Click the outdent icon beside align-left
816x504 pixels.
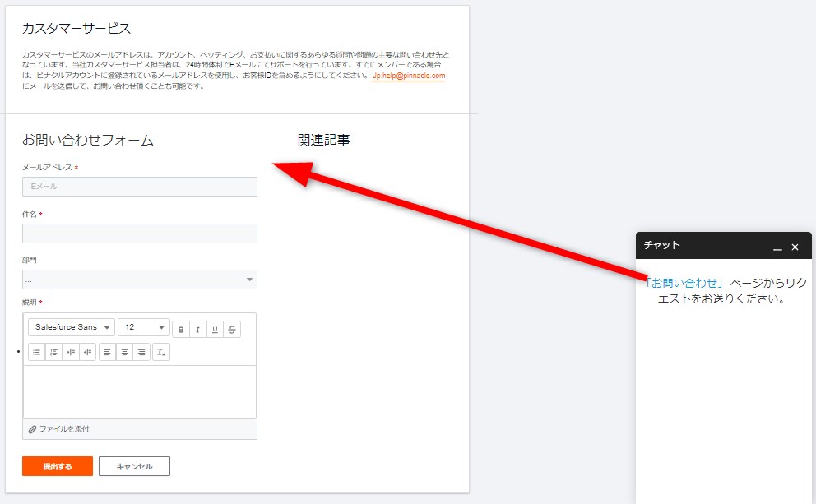(x=87, y=352)
